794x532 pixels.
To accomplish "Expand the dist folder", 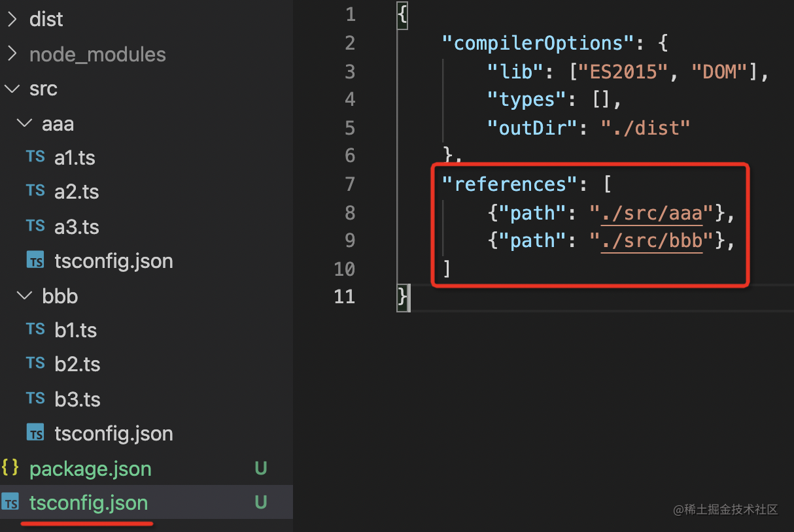I will point(12,20).
